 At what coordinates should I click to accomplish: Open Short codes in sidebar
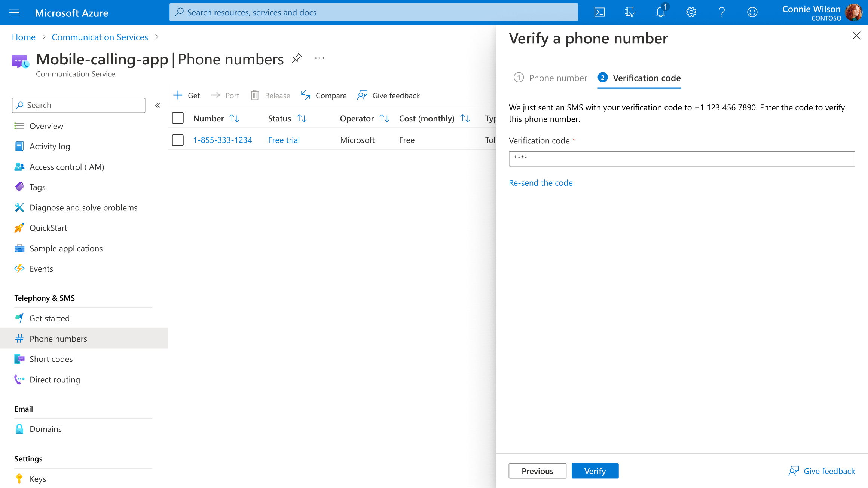[51, 359]
